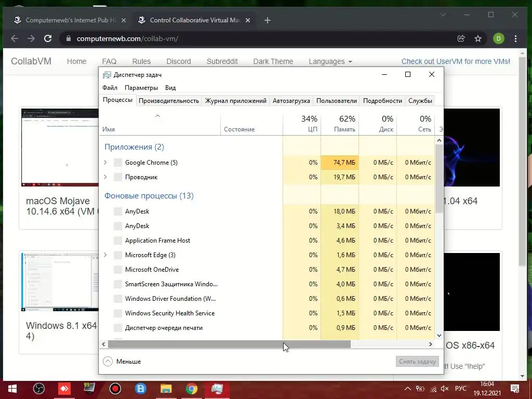Viewport: 532px width, 399px height.
Task: Open the notification center icon
Action: click(x=515, y=389)
